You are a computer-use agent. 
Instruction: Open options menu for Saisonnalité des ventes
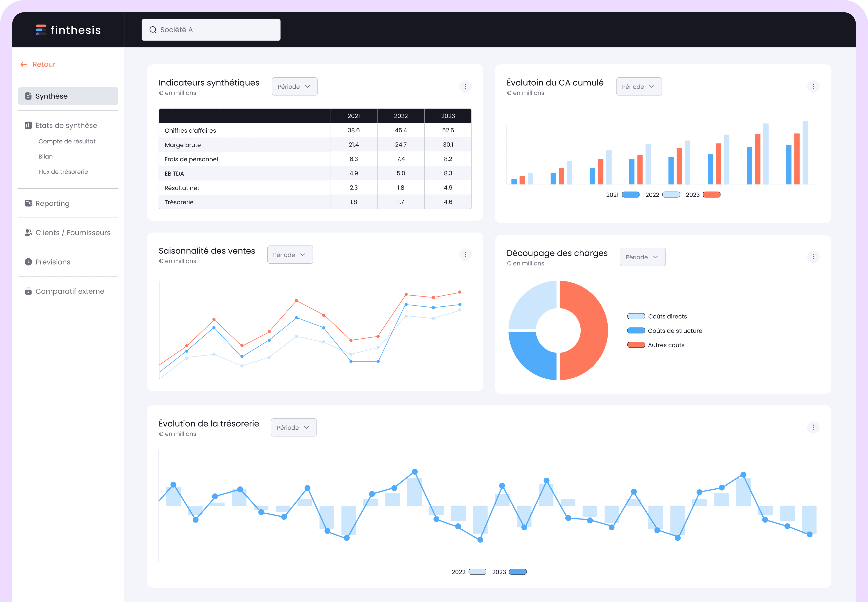tap(465, 255)
